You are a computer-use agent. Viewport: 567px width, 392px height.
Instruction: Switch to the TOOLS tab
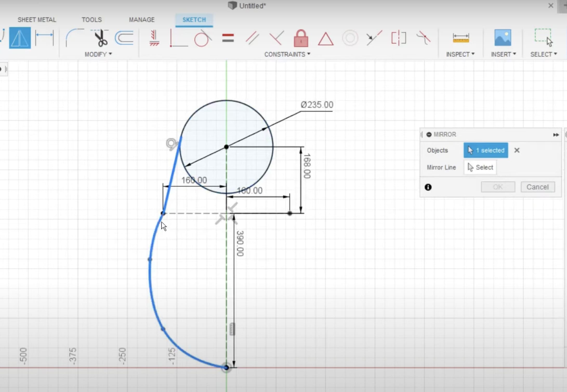pos(92,20)
